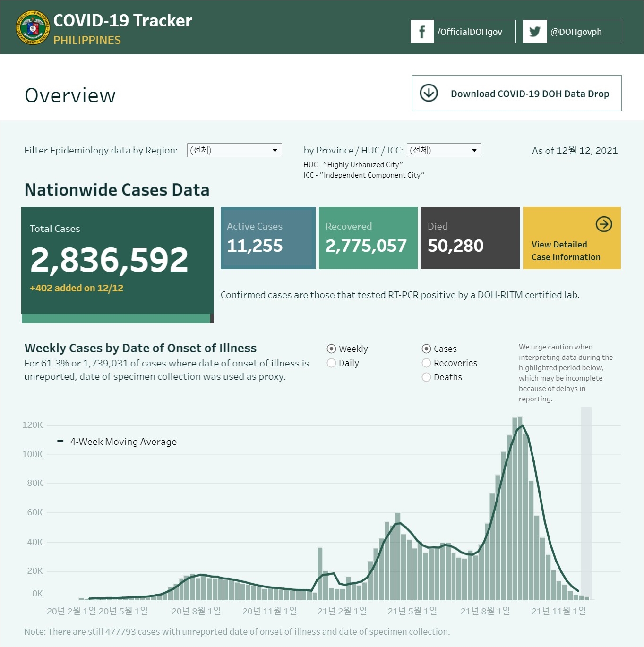Click the 'Weekly Cases by Date of Onset' heading
This screenshot has height=647, width=644.
click(x=140, y=348)
